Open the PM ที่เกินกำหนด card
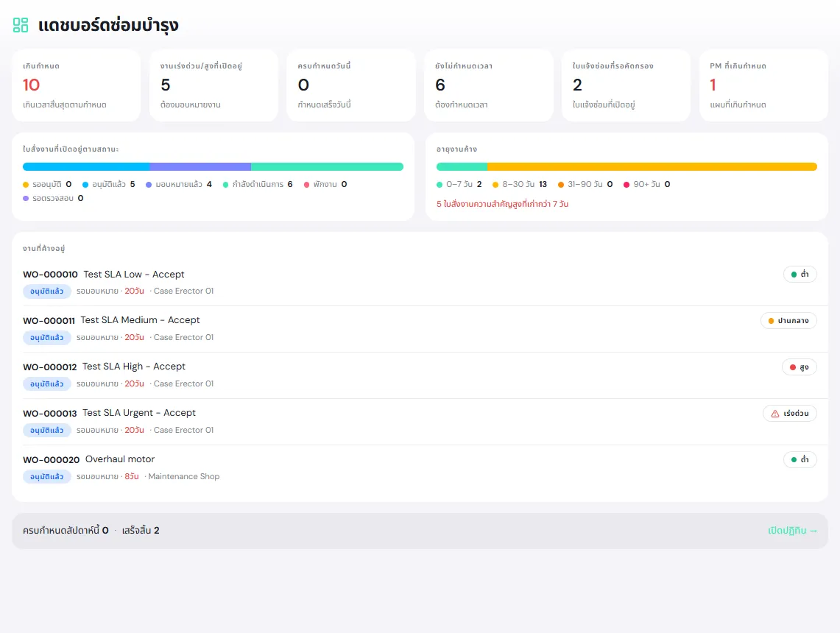 (x=763, y=85)
